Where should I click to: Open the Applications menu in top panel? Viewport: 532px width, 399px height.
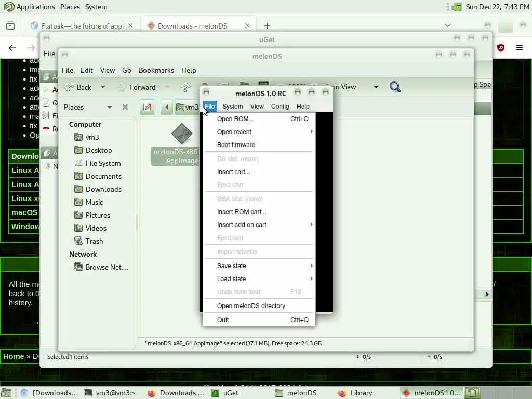tap(30, 7)
